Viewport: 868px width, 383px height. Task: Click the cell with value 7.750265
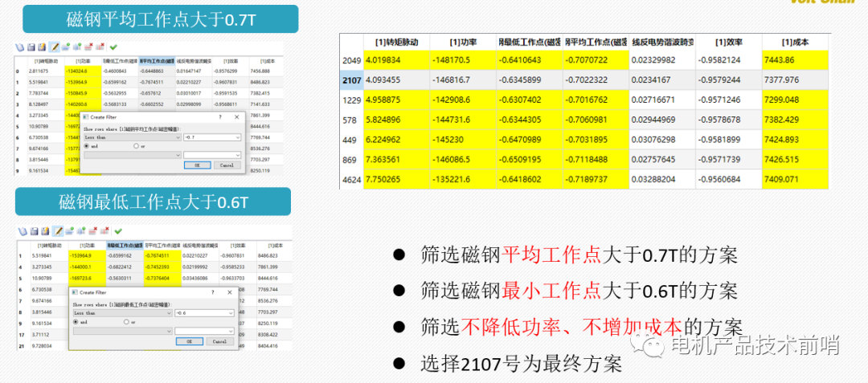[396, 180]
